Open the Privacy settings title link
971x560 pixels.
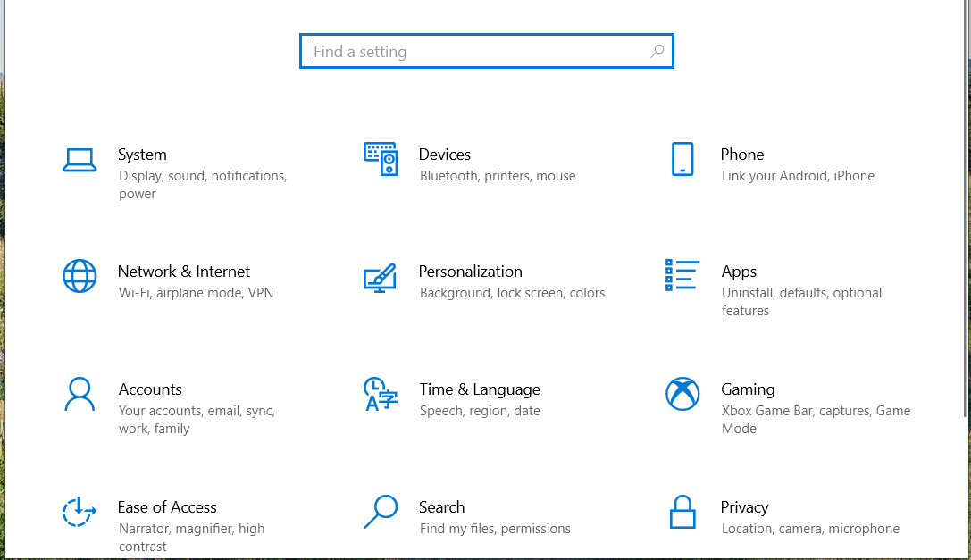744,507
